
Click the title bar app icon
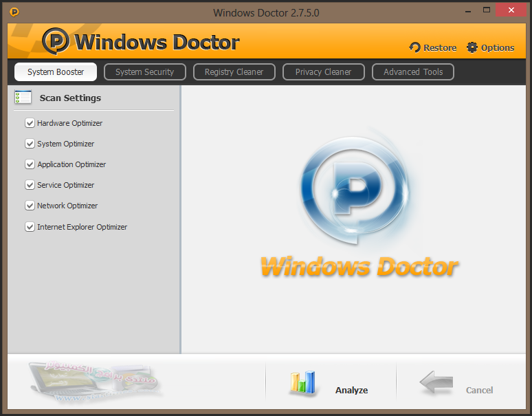(14, 12)
